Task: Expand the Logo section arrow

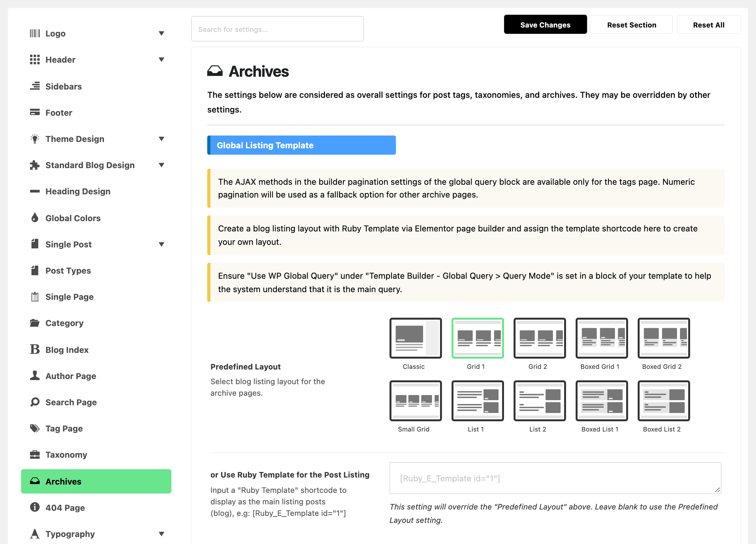Action: [161, 33]
